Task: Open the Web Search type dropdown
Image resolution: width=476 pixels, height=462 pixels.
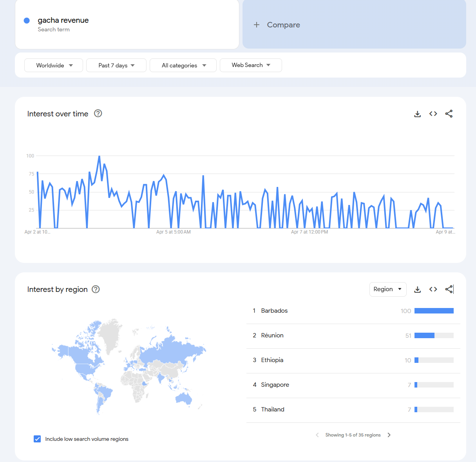Action: (x=251, y=65)
